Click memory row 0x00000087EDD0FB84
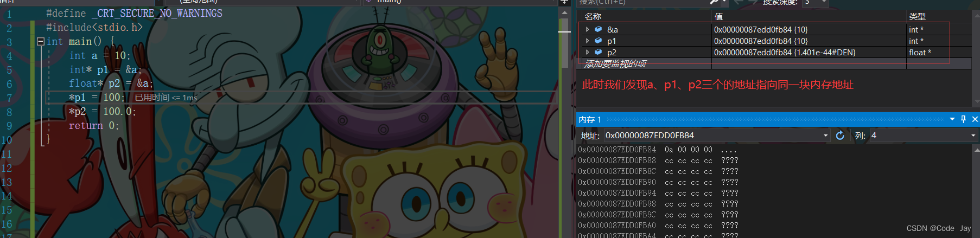This screenshot has width=980, height=238. 658,150
